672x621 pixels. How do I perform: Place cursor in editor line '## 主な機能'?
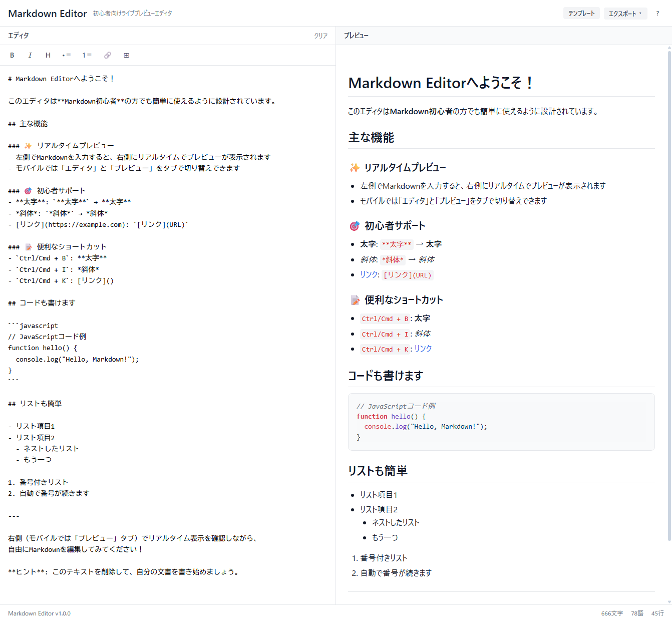click(28, 124)
